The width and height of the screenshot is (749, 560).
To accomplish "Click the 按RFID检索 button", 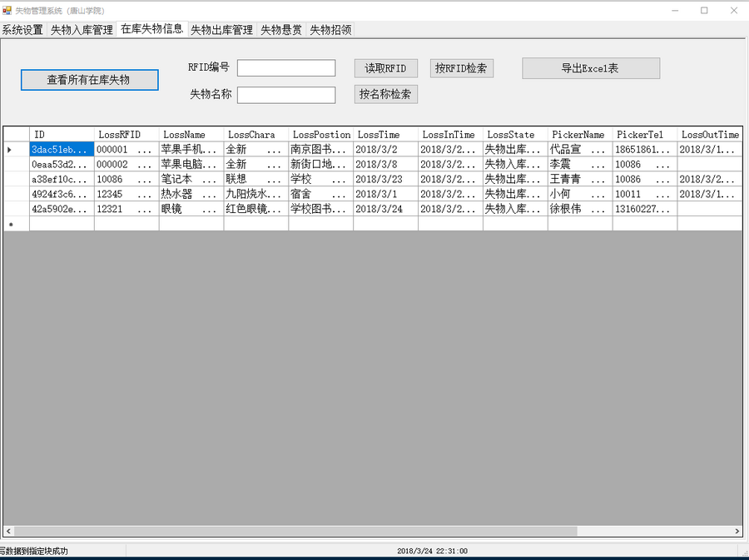I will pyautogui.click(x=461, y=68).
